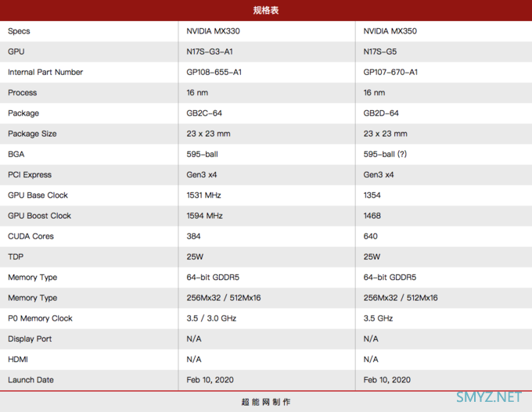Image resolution: width=532 pixels, height=412 pixels.
Task: Click the 640 CUDA cores value
Action: point(371,236)
